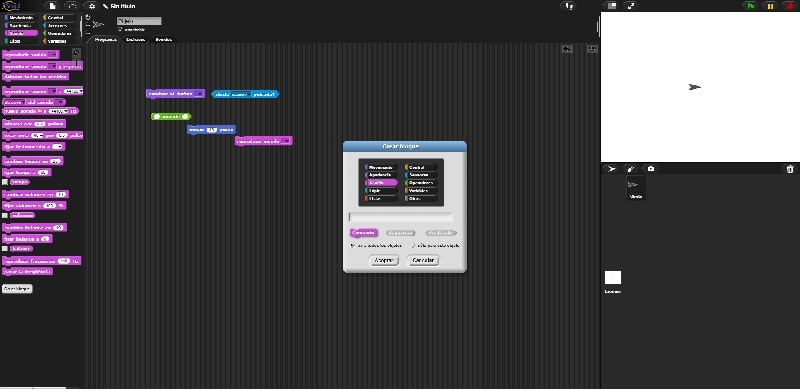Toggle the volume watcher checkbox
This screenshot has height=392, width=800.
pyautogui.click(x=5, y=215)
